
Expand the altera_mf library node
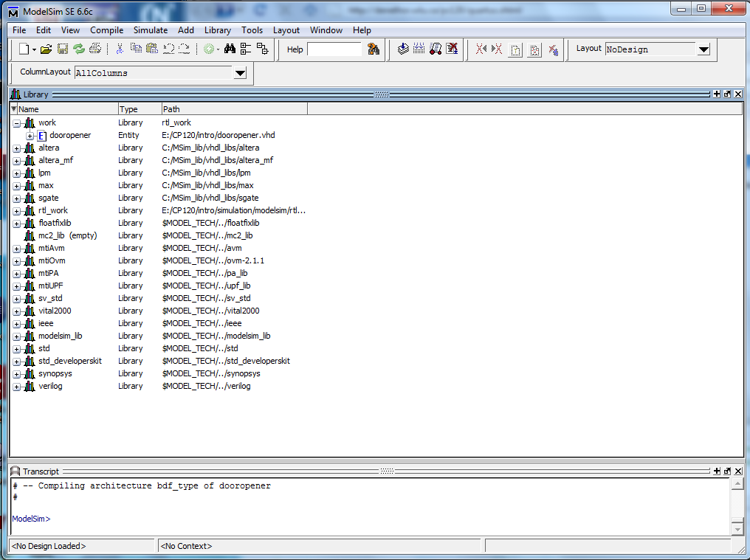point(17,161)
